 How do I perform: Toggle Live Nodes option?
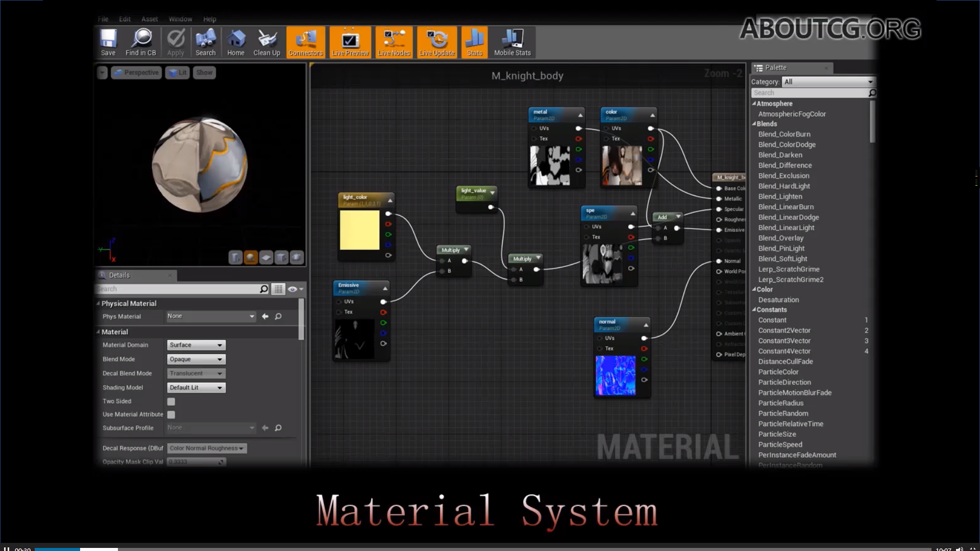tap(394, 42)
